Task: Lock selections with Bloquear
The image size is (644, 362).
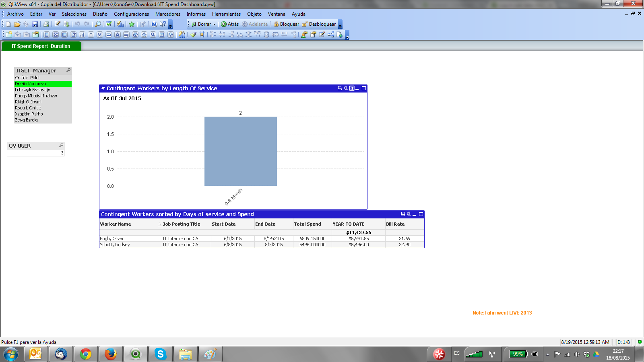Action: pos(286,24)
